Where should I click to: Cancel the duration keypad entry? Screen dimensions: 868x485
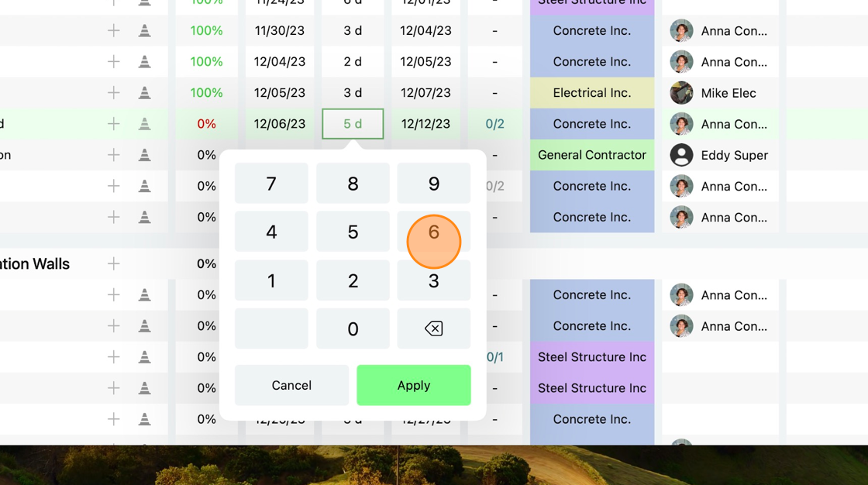291,385
